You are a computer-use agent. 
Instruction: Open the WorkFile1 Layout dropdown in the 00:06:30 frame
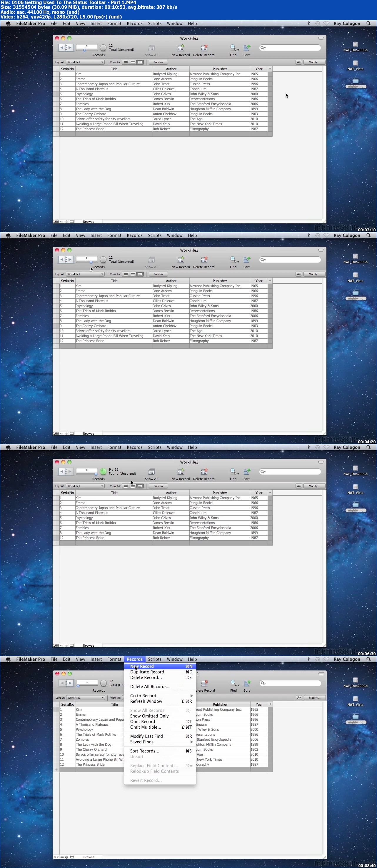point(85,486)
